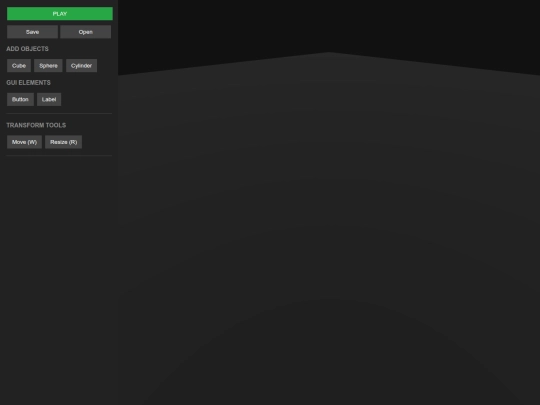Click the green PLAY button
The image size is (540, 405).
click(x=60, y=14)
